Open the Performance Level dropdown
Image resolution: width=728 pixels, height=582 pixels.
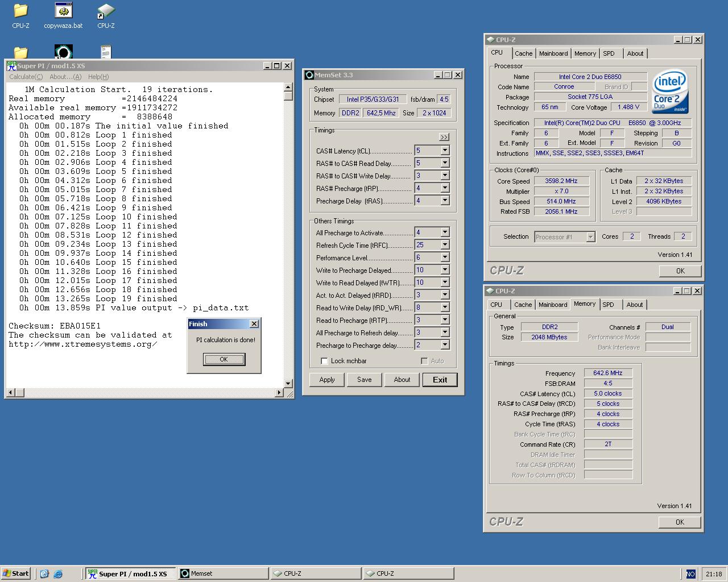[445, 257]
